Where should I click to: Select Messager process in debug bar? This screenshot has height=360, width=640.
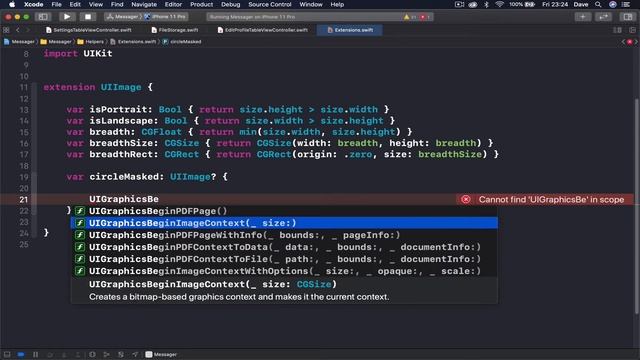pos(161,354)
